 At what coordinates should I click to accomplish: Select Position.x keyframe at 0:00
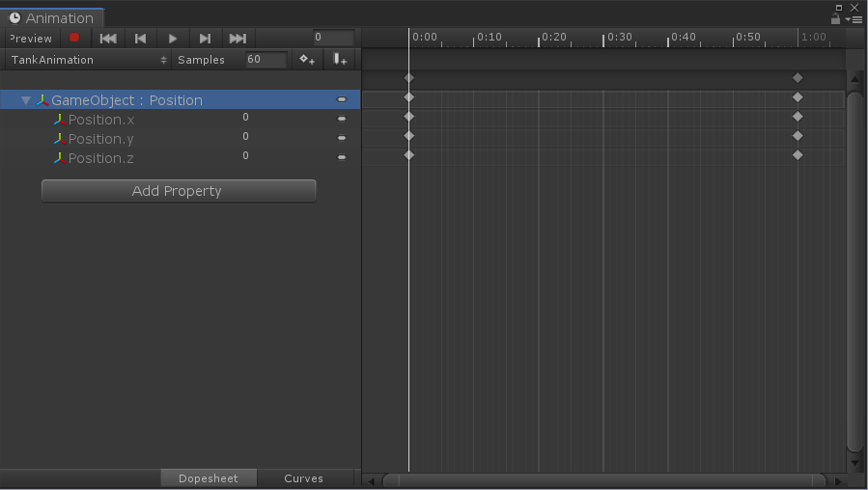point(409,117)
